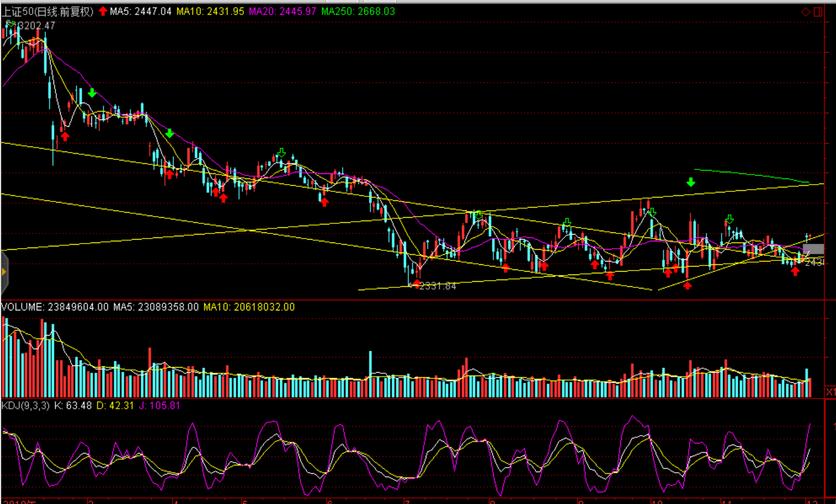Click the red arrow marking the 2331.84 low

click(416, 283)
